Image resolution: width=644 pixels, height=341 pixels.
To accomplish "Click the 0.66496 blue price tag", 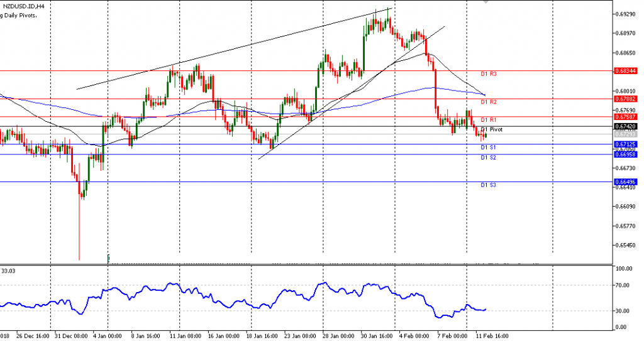I will 625,181.
